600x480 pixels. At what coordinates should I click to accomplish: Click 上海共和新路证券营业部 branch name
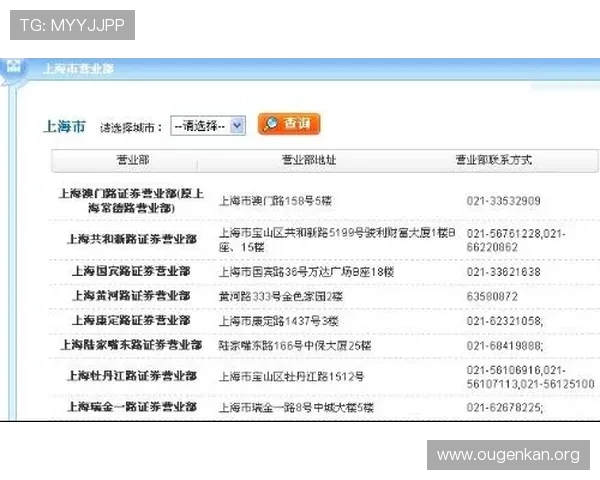[x=132, y=240]
